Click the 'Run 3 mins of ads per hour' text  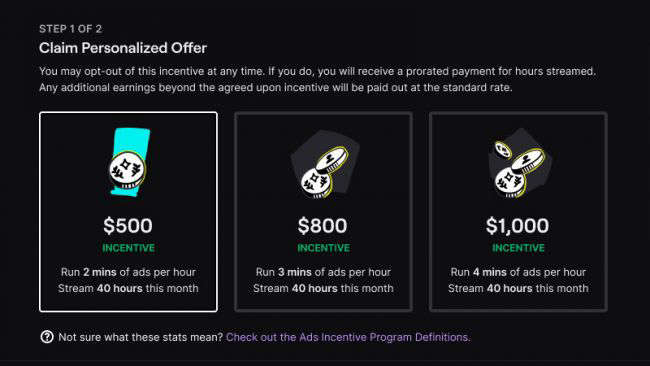pos(323,272)
